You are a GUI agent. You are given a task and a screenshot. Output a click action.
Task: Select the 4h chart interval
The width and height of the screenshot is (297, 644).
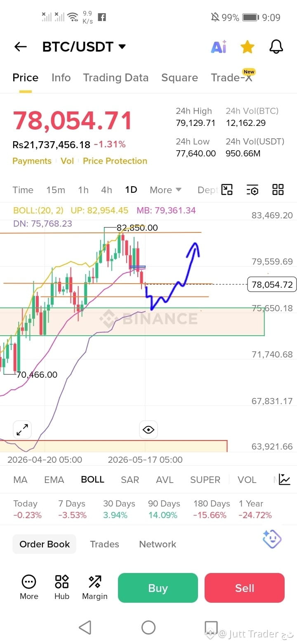click(x=106, y=190)
